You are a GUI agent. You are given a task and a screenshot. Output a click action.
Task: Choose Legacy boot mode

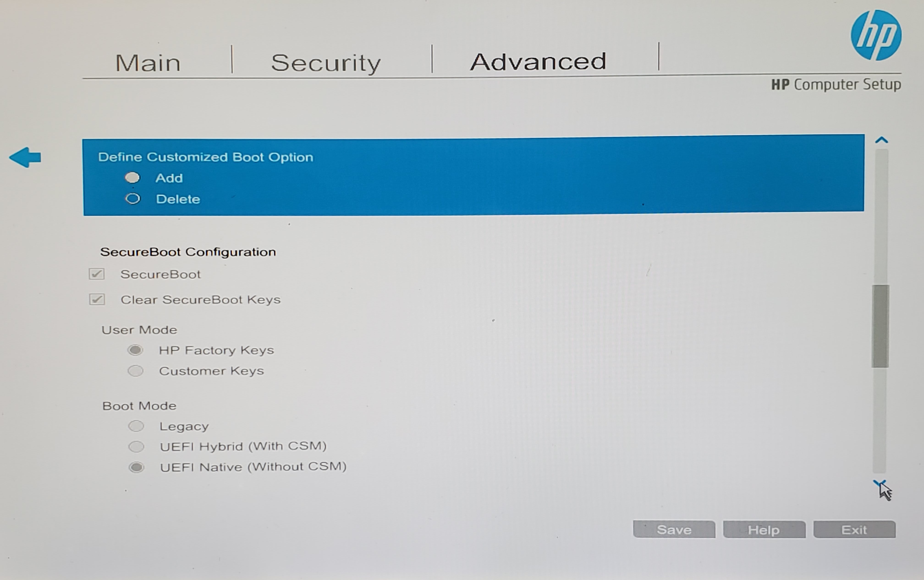point(136,426)
